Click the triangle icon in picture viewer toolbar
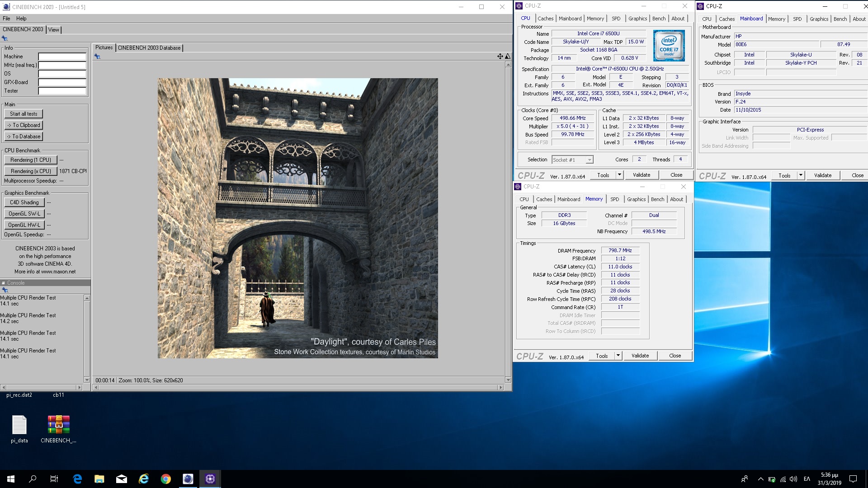The image size is (868, 488). click(x=508, y=56)
